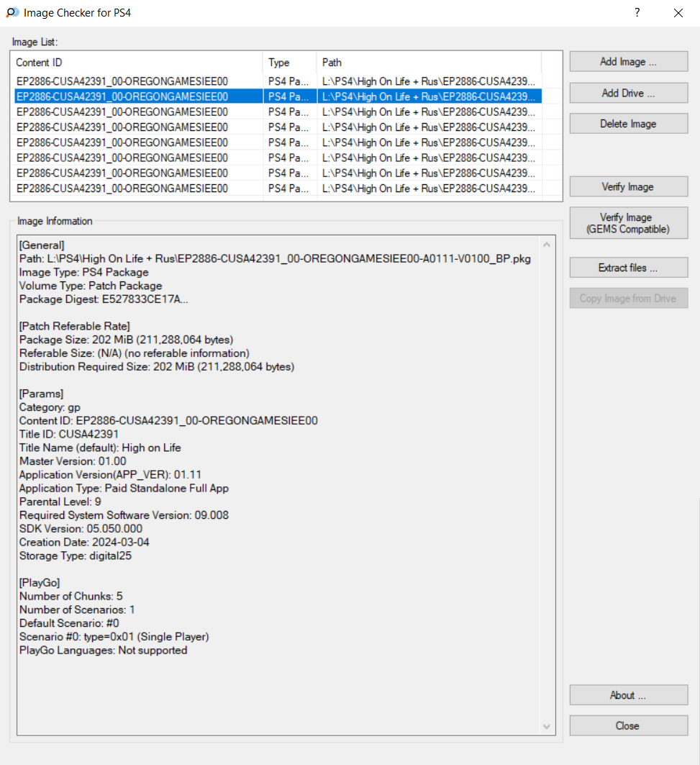Click the Path line ending in _BP.pkg
Screen dimensions: 700x765
(x=275, y=259)
